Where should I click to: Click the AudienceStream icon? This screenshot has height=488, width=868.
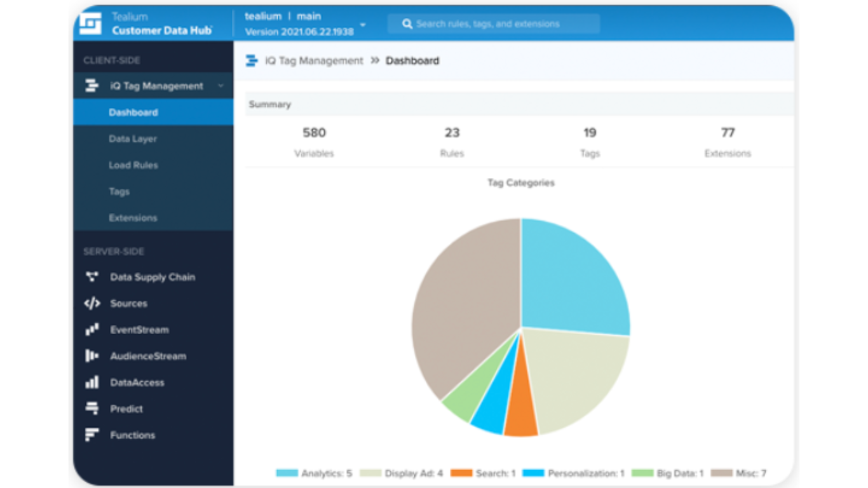click(92, 356)
